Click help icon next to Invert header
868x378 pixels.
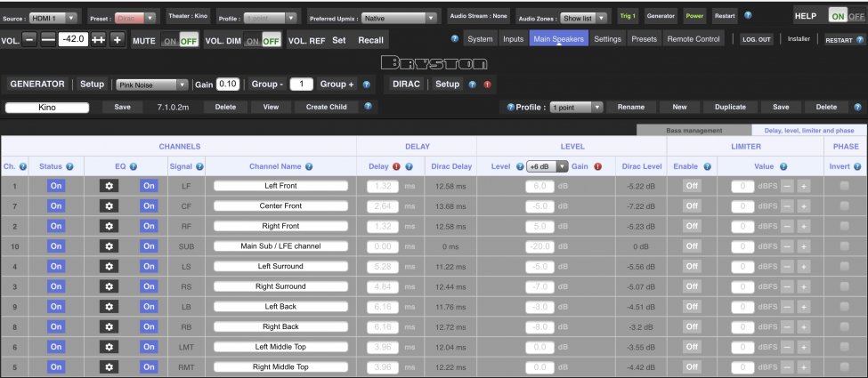tap(857, 166)
